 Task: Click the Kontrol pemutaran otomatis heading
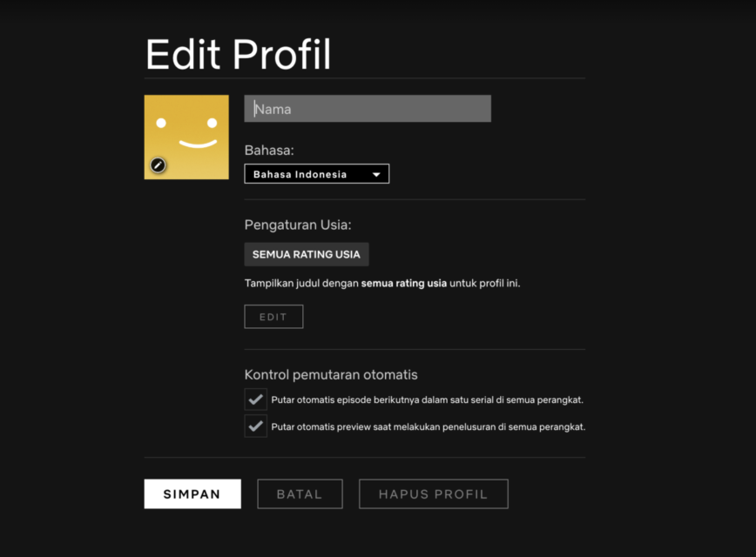pyautogui.click(x=331, y=375)
